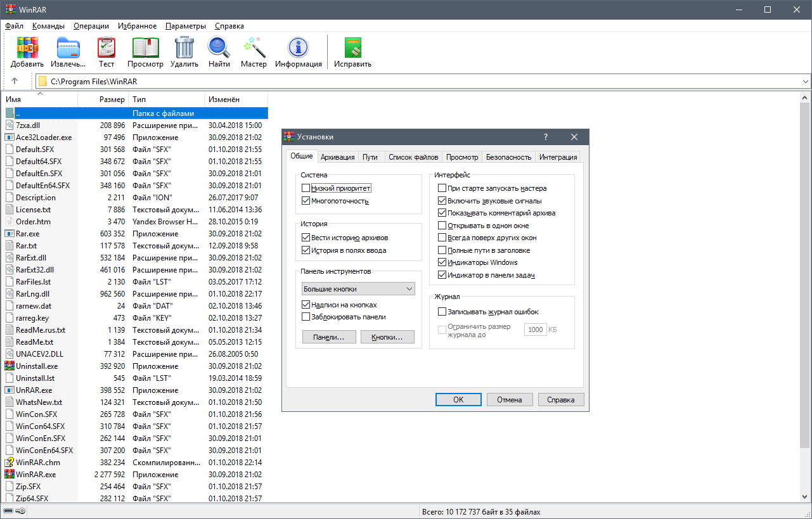Viewport: 812px width, 519px height.
Task: Click the Исправить (Repair) toolbar icon
Action: click(x=352, y=48)
